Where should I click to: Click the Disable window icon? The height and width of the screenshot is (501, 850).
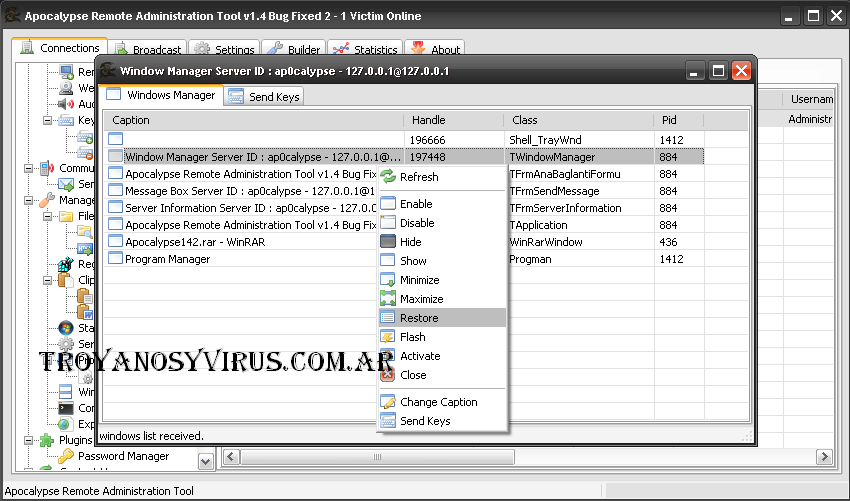[388, 223]
